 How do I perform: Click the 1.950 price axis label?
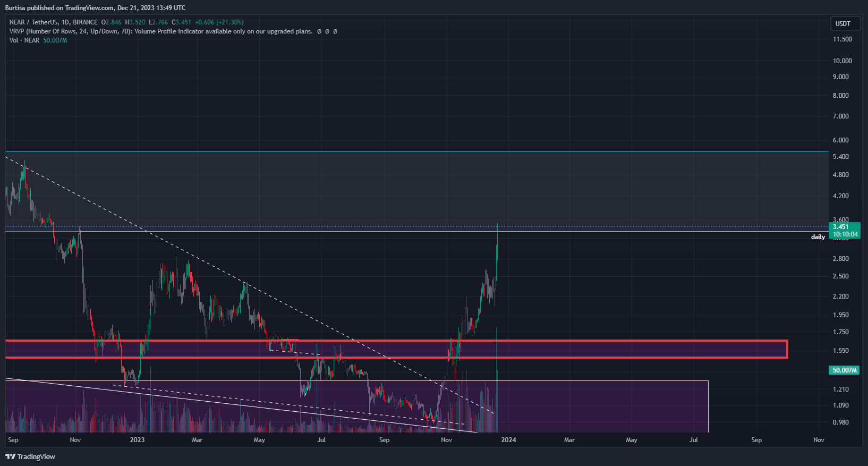[841, 315]
